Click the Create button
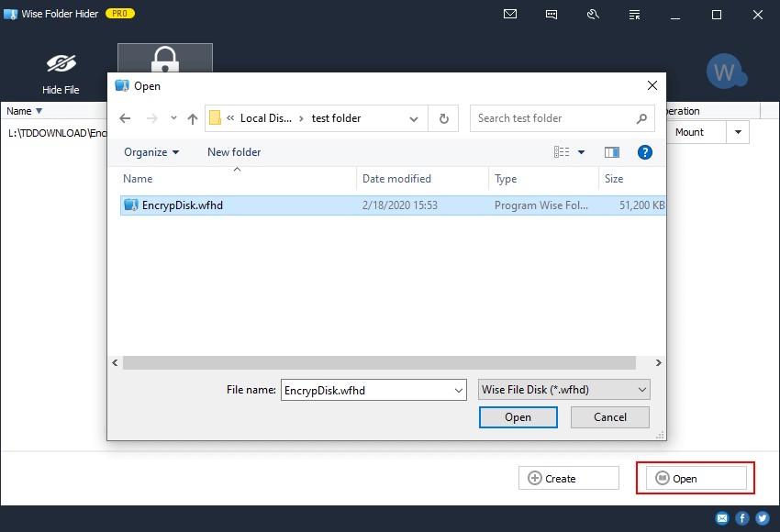This screenshot has width=780, height=532. (569, 478)
